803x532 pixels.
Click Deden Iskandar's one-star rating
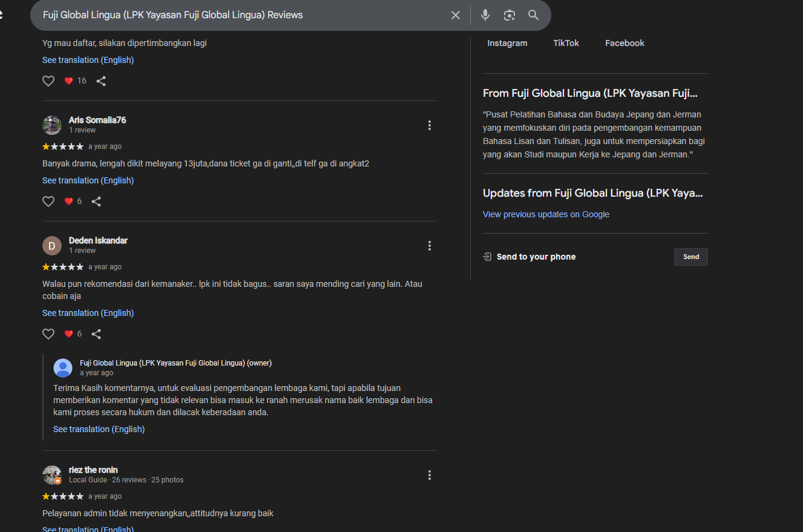pyautogui.click(x=63, y=267)
